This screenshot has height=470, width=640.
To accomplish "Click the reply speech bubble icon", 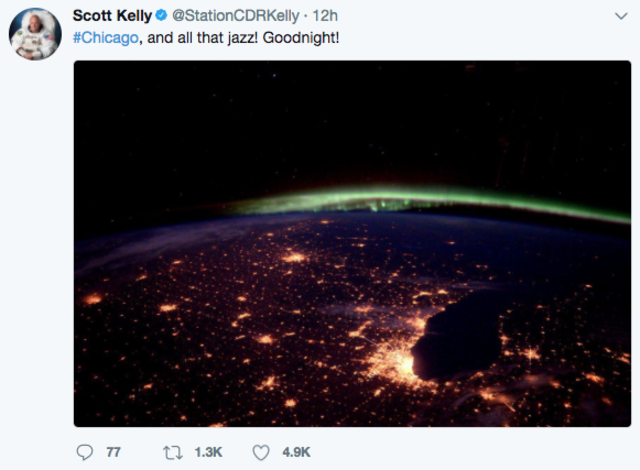I will [x=85, y=453].
